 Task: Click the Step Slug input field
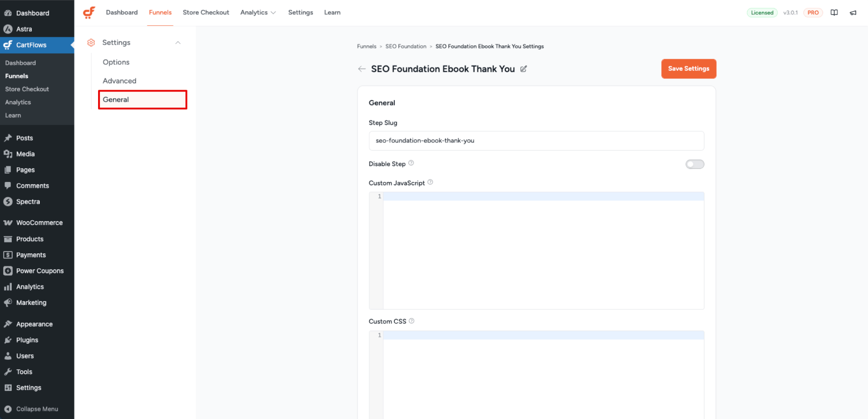[x=536, y=141]
